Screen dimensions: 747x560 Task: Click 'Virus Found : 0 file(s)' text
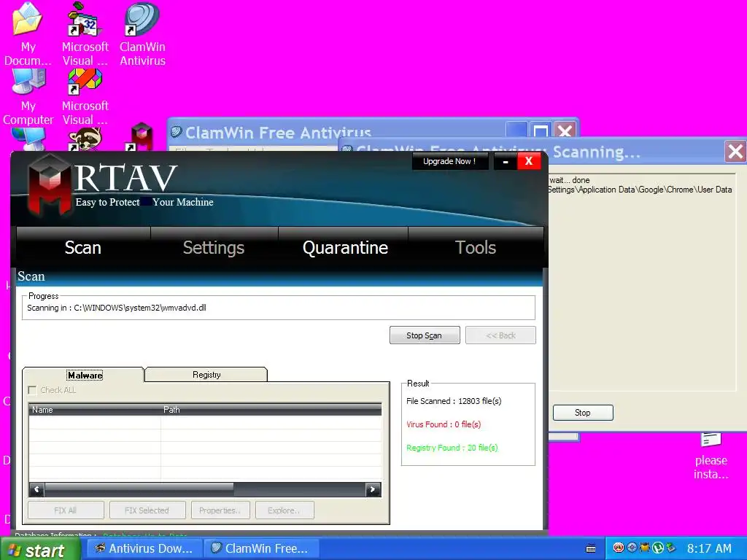point(444,424)
